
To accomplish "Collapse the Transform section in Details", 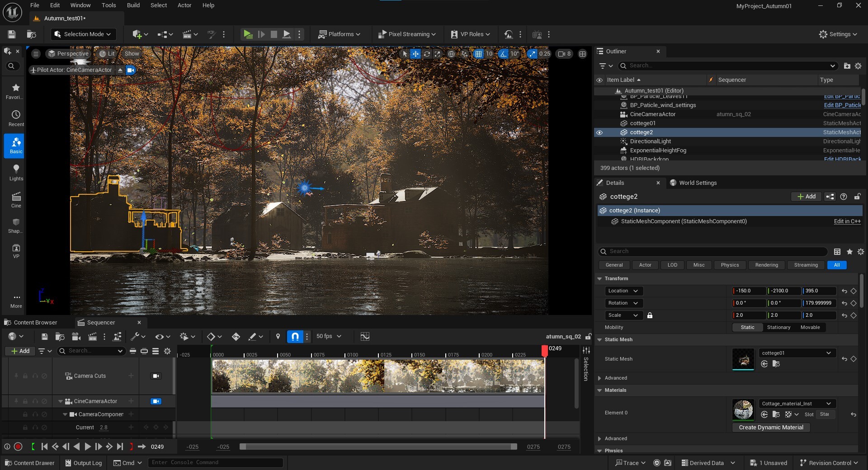I will 600,278.
